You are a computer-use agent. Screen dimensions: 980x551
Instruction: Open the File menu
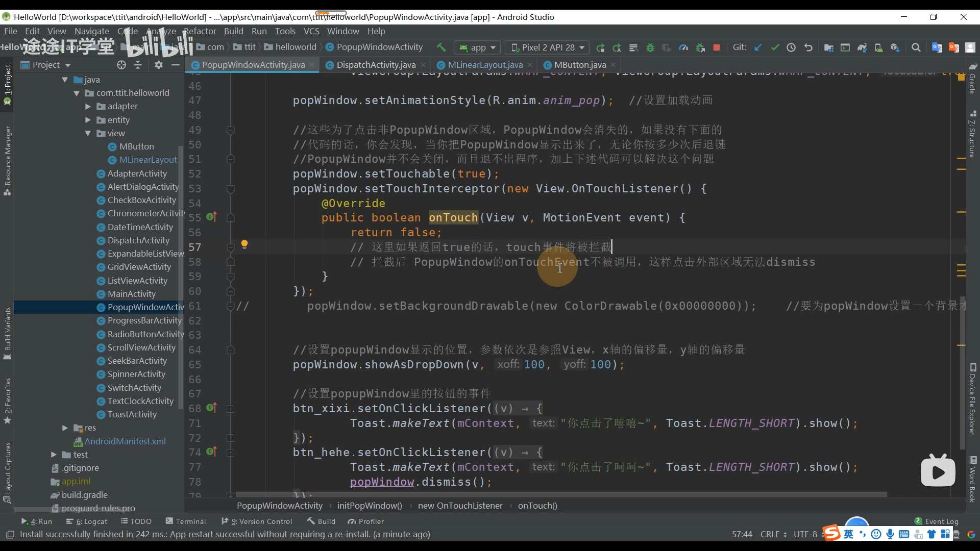(10, 31)
